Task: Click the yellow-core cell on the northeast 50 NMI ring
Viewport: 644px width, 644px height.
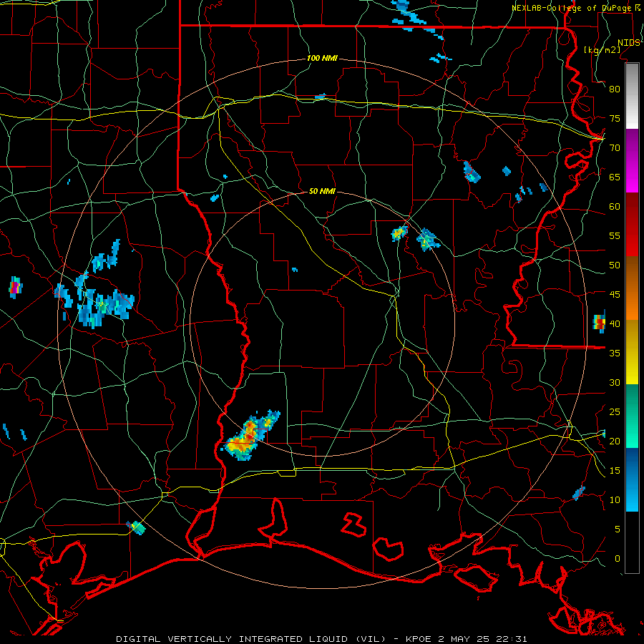Action: [399, 233]
